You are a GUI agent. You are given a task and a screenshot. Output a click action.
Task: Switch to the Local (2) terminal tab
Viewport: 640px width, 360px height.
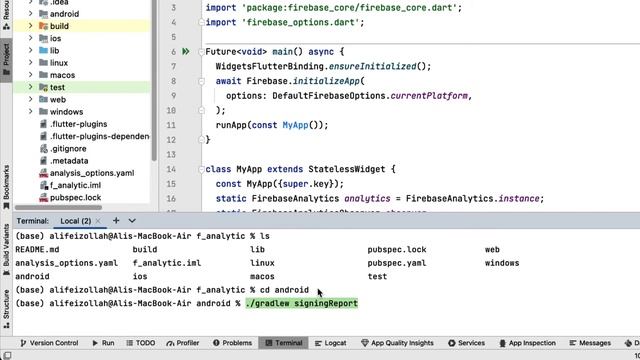coord(76,221)
